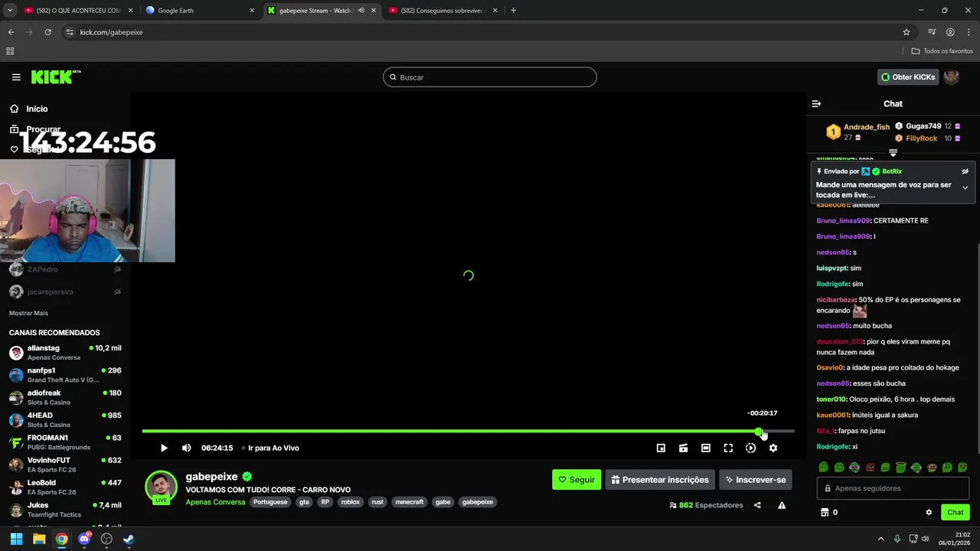Share the stream icon
The height and width of the screenshot is (551, 980).
pos(757,505)
